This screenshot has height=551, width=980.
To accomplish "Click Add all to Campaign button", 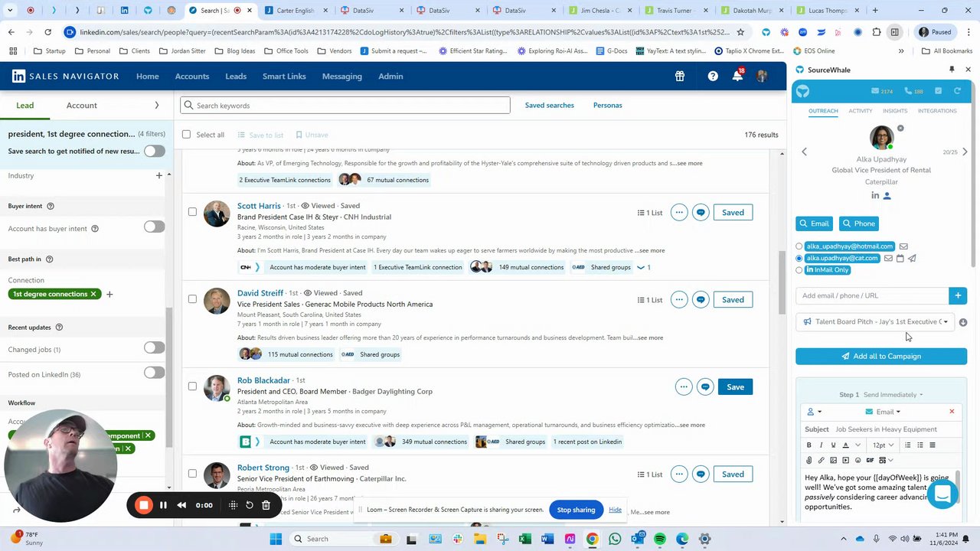I will [881, 356].
